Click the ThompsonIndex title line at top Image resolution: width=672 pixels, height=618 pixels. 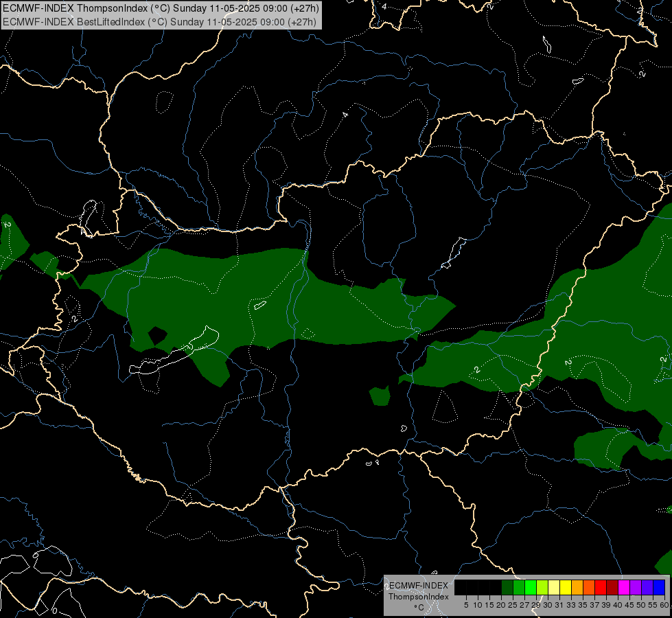tap(161, 8)
